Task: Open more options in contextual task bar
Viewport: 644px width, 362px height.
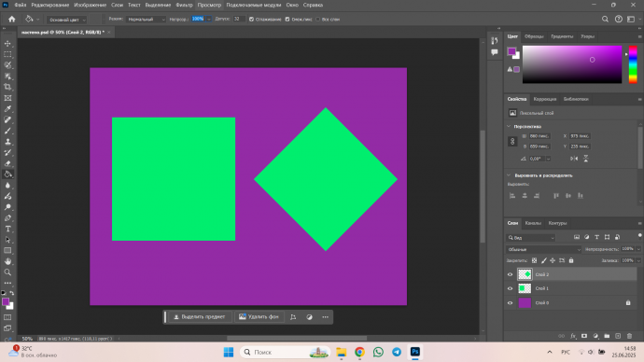Action: [326, 317]
